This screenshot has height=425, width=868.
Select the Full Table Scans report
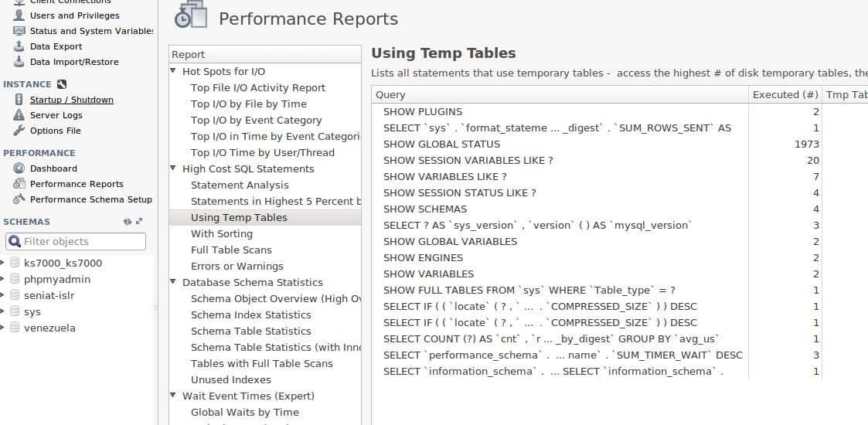coord(231,250)
